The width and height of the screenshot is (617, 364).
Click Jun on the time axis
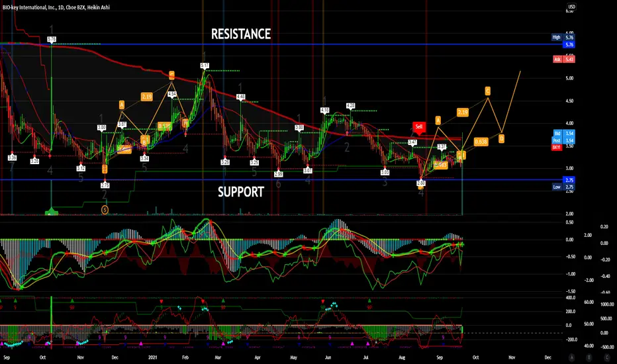tap(328, 357)
